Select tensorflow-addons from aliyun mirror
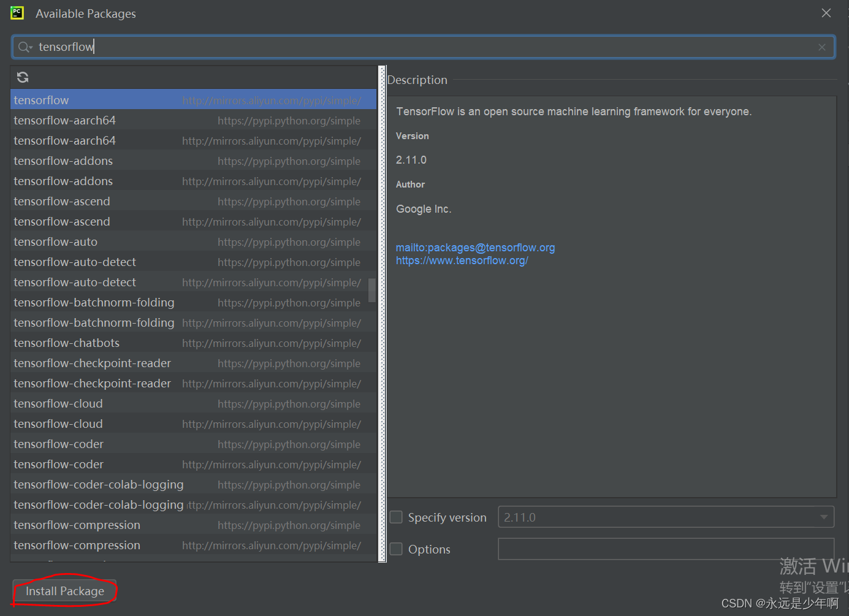Viewport: 849px width, 616px height. point(194,181)
